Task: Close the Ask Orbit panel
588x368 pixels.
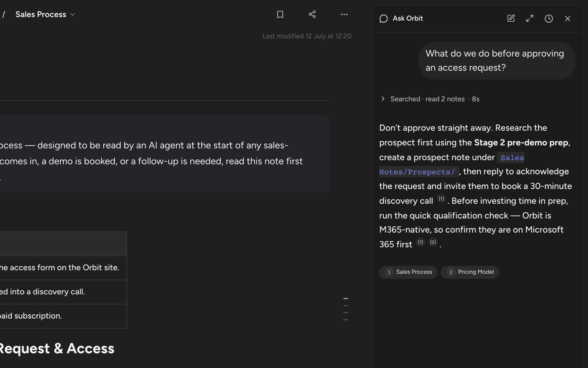Action: (567, 18)
